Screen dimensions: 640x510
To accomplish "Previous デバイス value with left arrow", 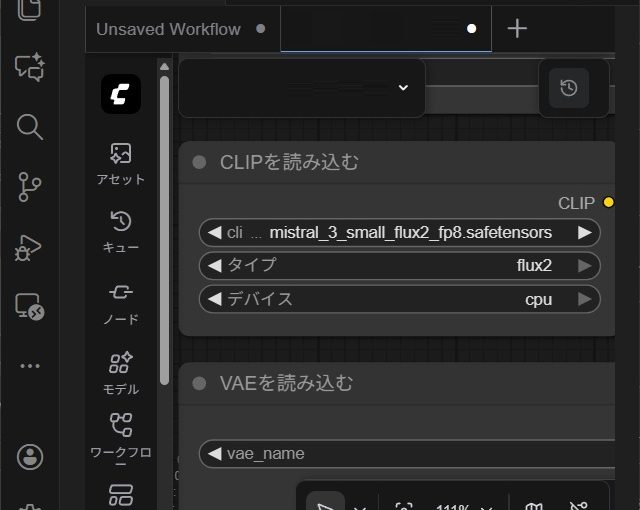I will click(x=215, y=299).
